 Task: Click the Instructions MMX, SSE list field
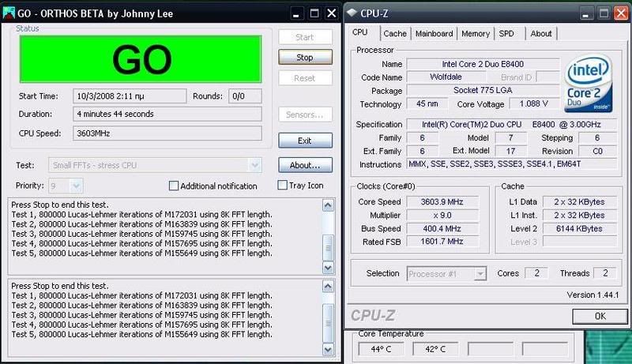511,164
